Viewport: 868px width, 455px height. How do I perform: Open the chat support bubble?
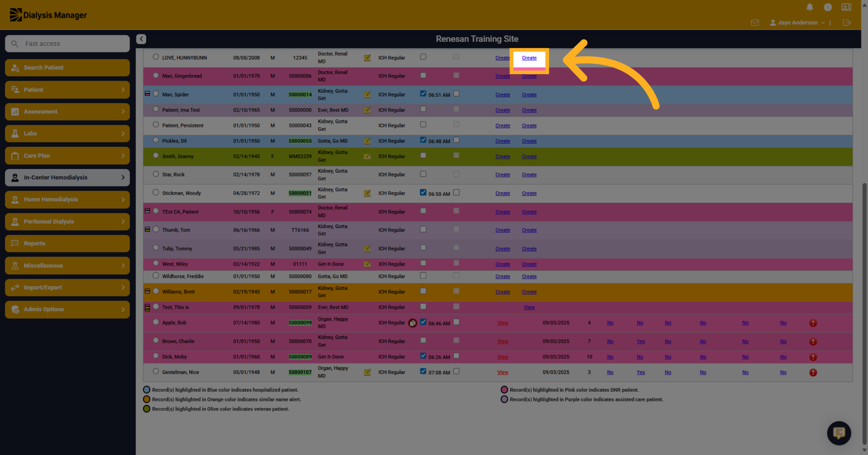coord(839,433)
